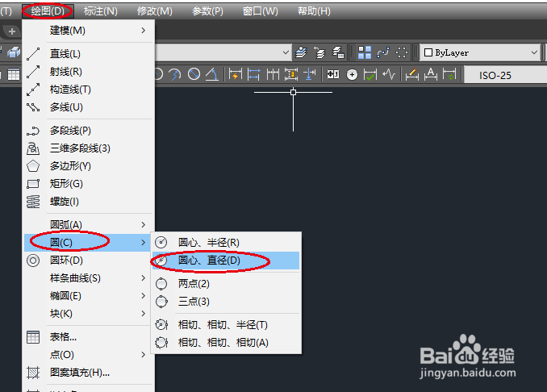
Task: Select the quick dimension tool with lightning bolt
Action: [x=235, y=74]
